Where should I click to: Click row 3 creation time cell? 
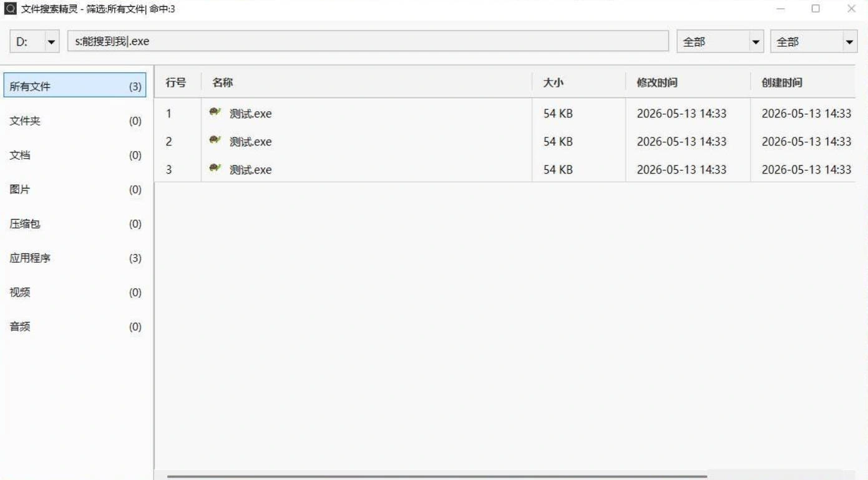click(x=806, y=170)
